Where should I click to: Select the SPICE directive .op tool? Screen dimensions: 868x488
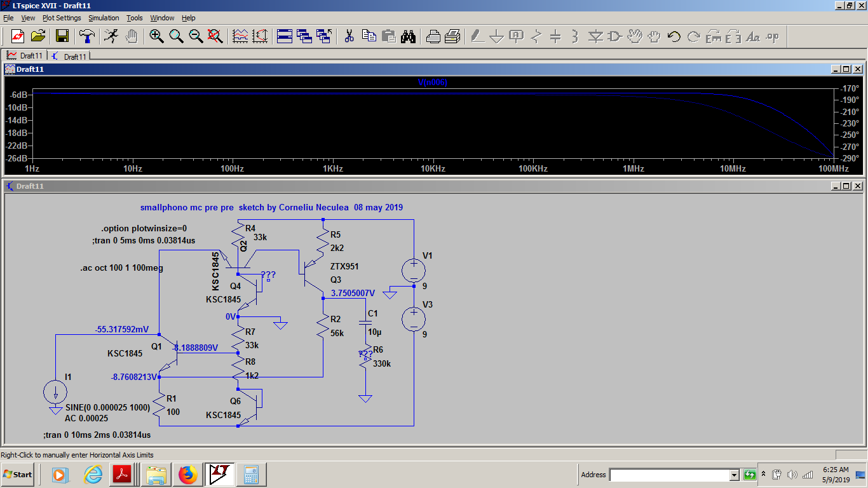(x=773, y=36)
